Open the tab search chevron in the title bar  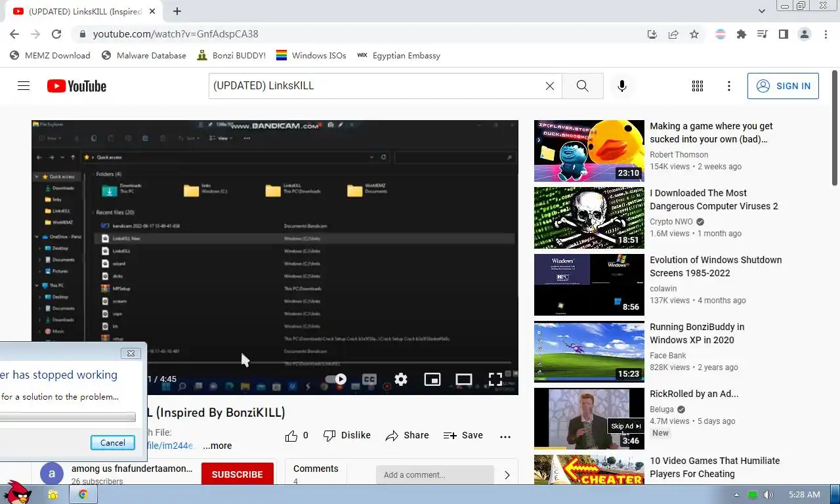(x=762, y=11)
